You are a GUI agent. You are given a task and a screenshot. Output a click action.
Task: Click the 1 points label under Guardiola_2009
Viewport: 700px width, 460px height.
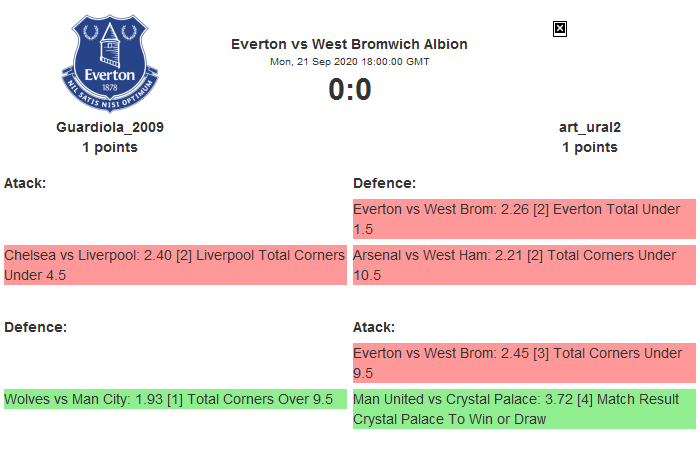[x=110, y=147]
